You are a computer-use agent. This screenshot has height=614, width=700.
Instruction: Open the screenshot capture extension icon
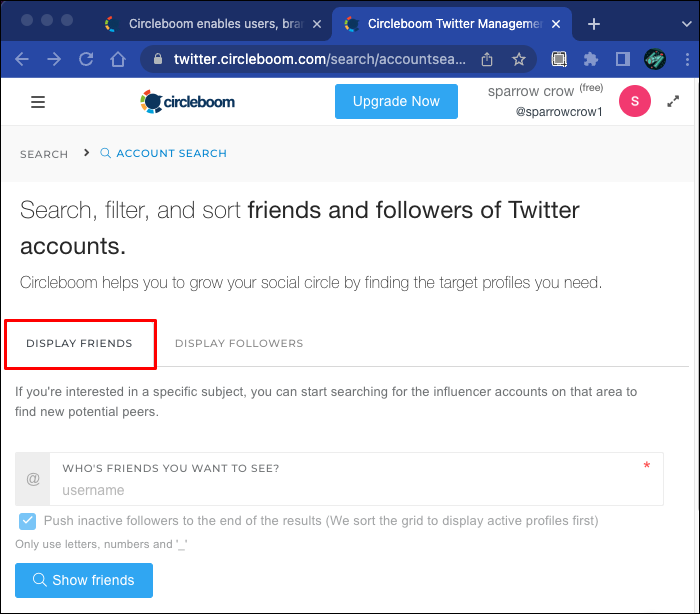tap(559, 59)
